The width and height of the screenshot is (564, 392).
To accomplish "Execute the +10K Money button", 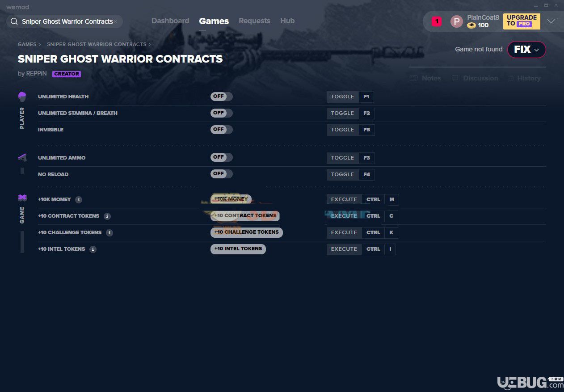I will pos(231,199).
